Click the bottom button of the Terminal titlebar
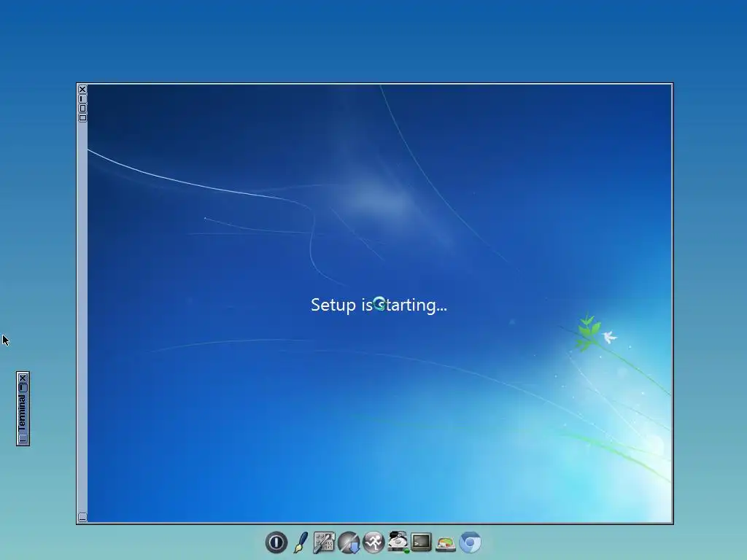The height and width of the screenshot is (560, 747). (23, 438)
